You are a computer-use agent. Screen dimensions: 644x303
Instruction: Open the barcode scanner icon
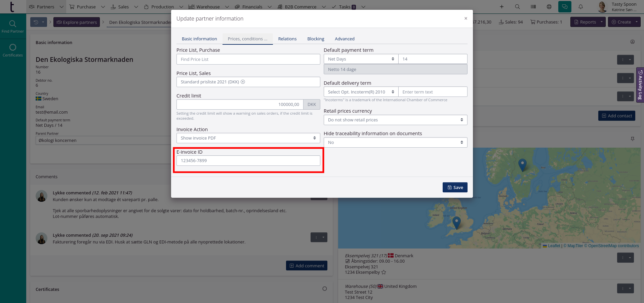[533, 7]
